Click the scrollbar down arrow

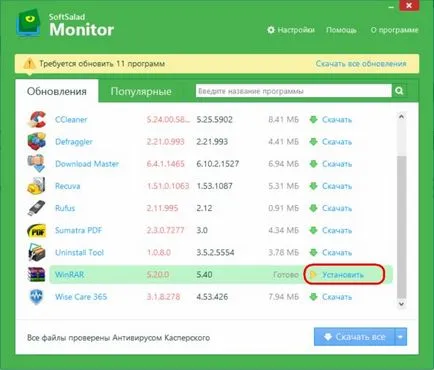(x=401, y=304)
